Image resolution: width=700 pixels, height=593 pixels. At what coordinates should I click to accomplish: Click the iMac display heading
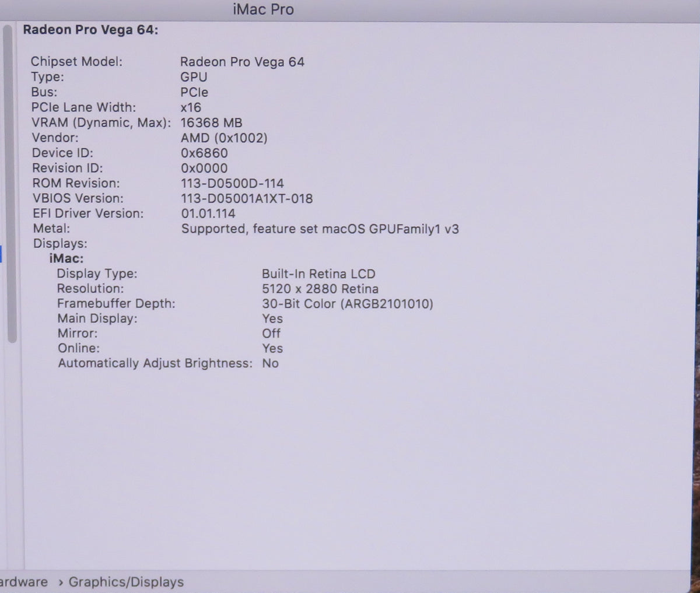[x=66, y=258]
